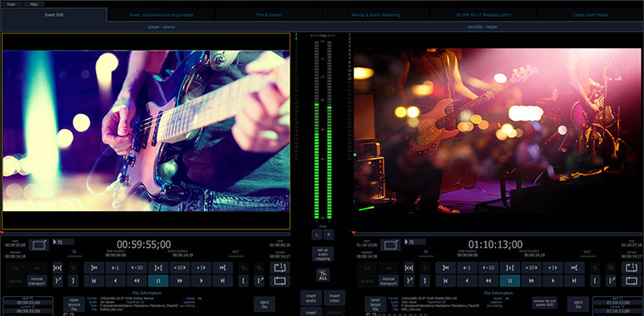The width and height of the screenshot is (644, 316).
Task: Go to the In point on source player
Action: (x=94, y=268)
